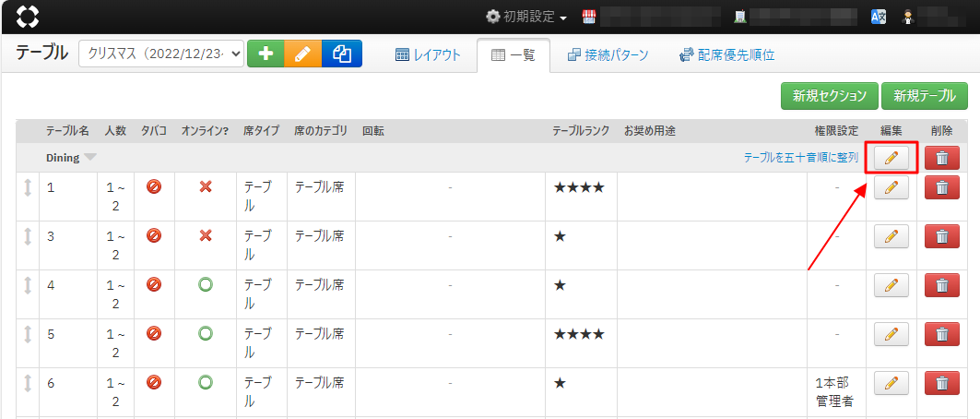The width and height of the screenshot is (980, 419).
Task: Delete table 4 with trash icon
Action: click(x=941, y=285)
